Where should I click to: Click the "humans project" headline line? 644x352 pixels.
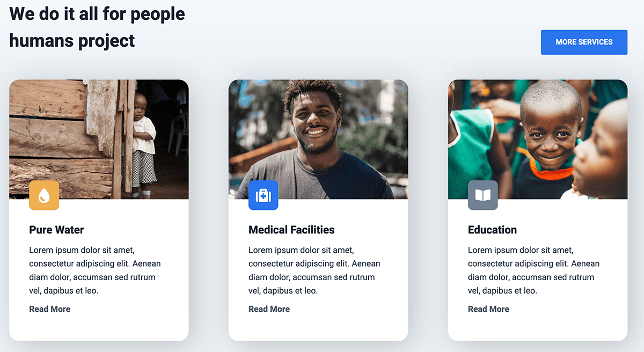72,40
